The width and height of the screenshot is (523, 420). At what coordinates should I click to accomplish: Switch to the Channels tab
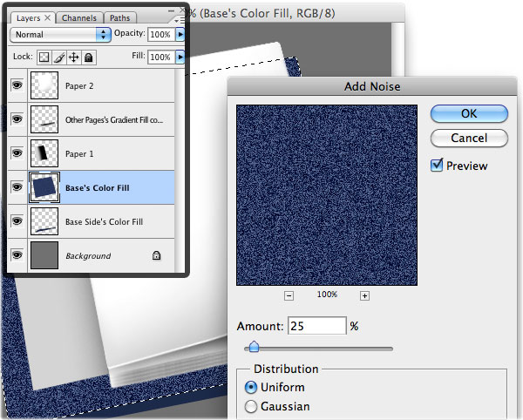pyautogui.click(x=79, y=18)
